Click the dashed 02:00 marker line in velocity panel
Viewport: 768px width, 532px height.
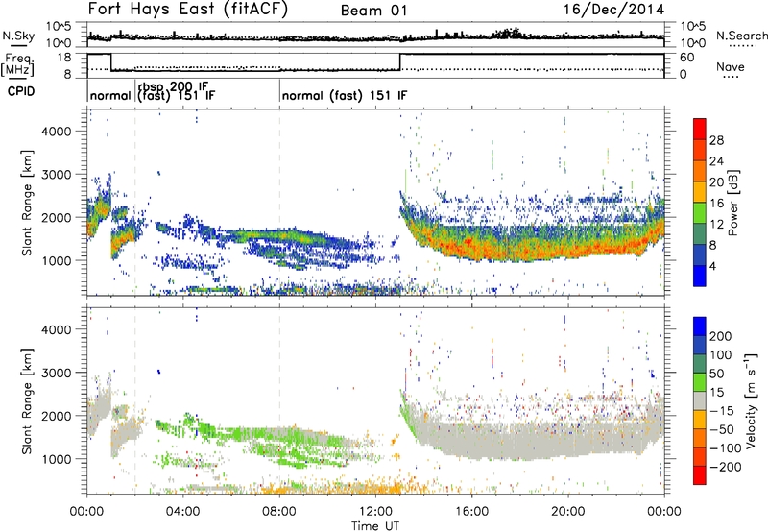[x=135, y=400]
